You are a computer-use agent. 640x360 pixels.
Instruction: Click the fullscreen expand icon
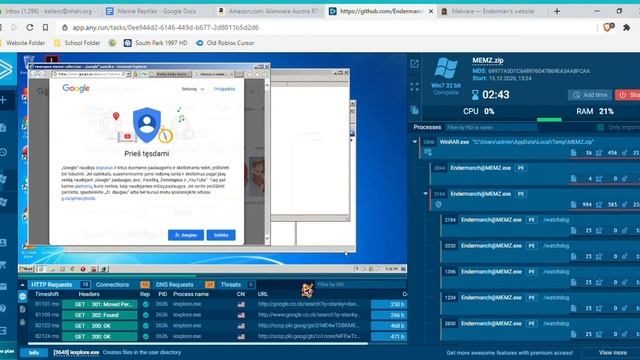point(414,87)
